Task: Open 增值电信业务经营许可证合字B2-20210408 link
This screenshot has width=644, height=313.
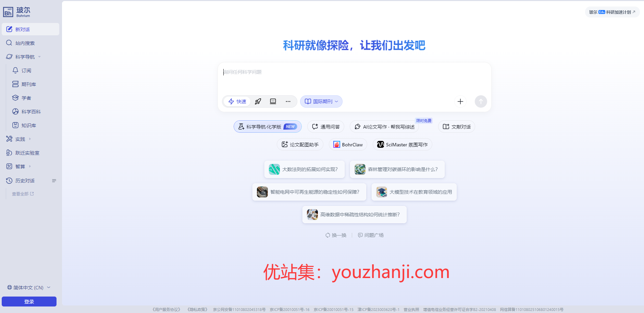Action: [x=459, y=310]
